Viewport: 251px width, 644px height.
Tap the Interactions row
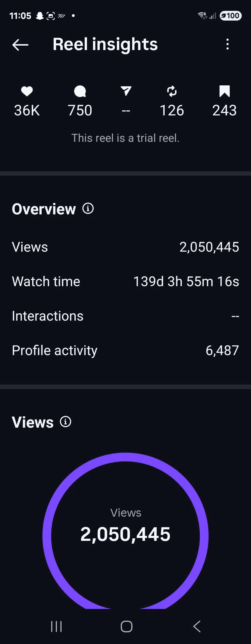point(125,316)
